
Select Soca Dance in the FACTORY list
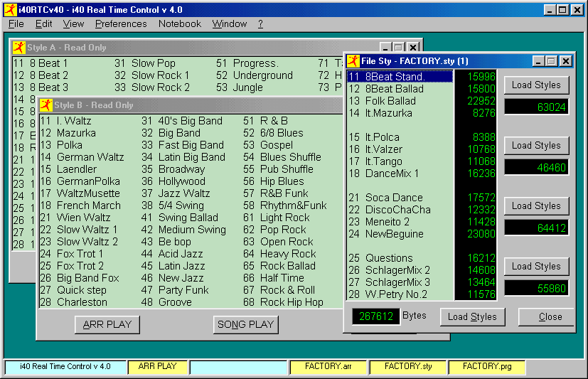pos(394,198)
